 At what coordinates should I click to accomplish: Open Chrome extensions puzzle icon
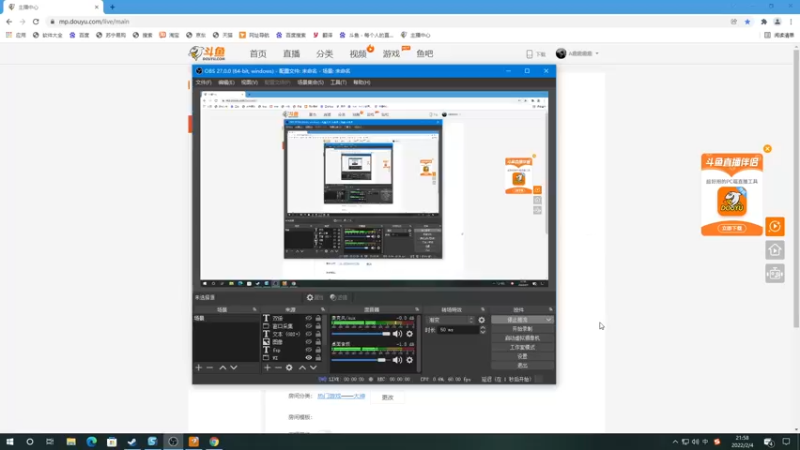tap(764, 21)
